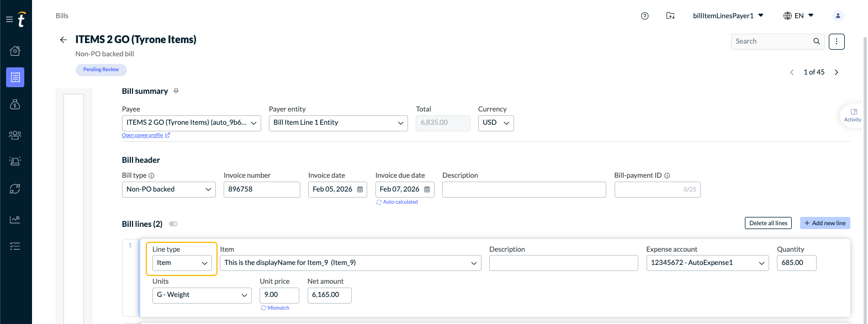Screen dimensions: 868x324
Task: Click the Invoice due date field Feb 07, 2026
Action: click(405, 189)
